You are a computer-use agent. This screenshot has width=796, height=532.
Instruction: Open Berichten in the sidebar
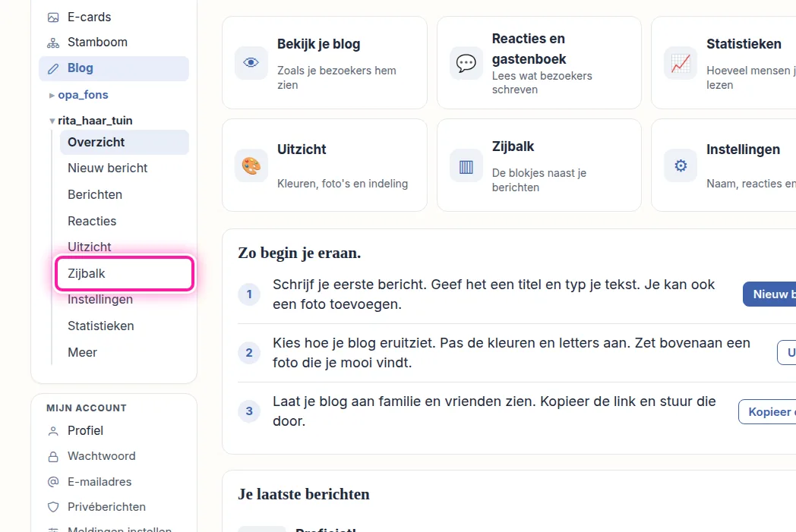125,195
